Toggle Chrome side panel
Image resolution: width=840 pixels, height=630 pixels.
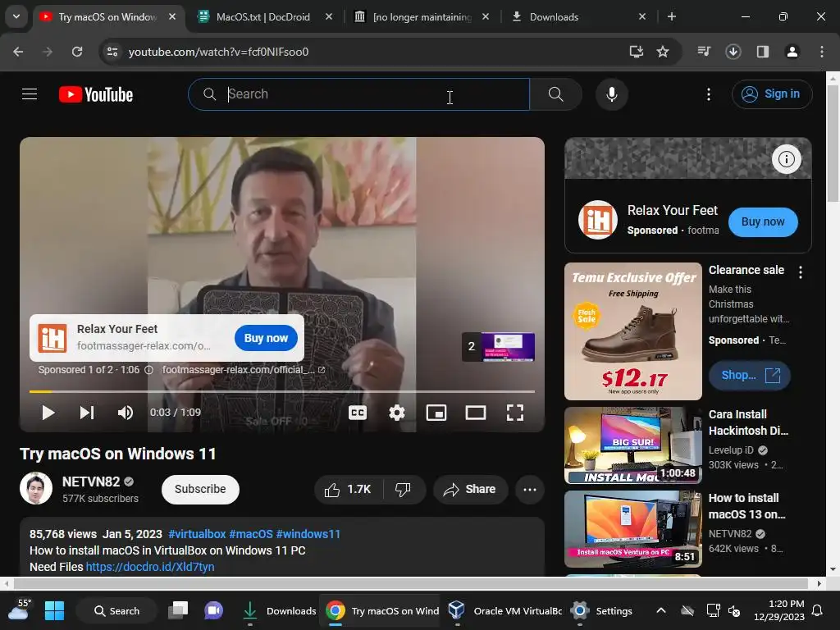[762, 52]
